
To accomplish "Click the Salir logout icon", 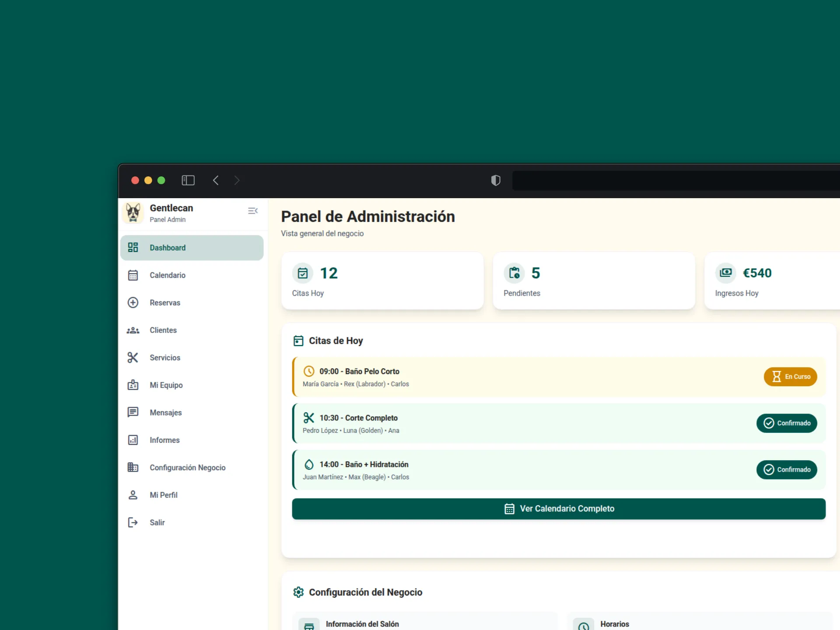I will [133, 522].
